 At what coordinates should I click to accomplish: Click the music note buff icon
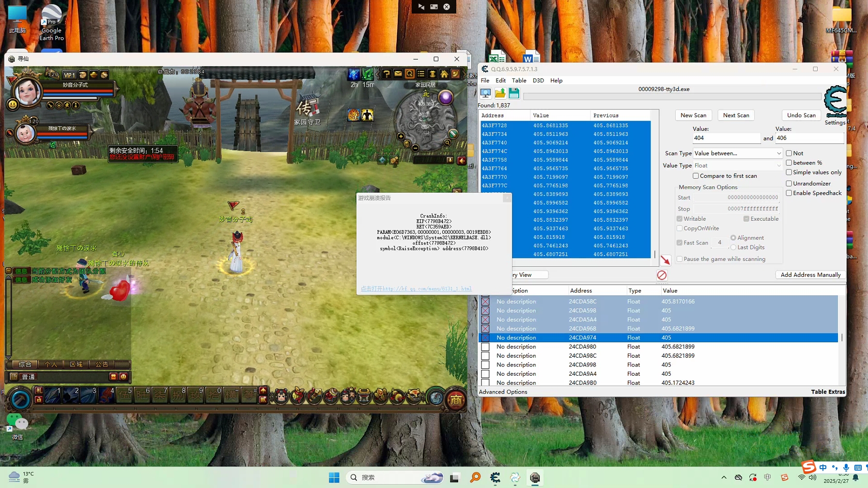point(368,74)
